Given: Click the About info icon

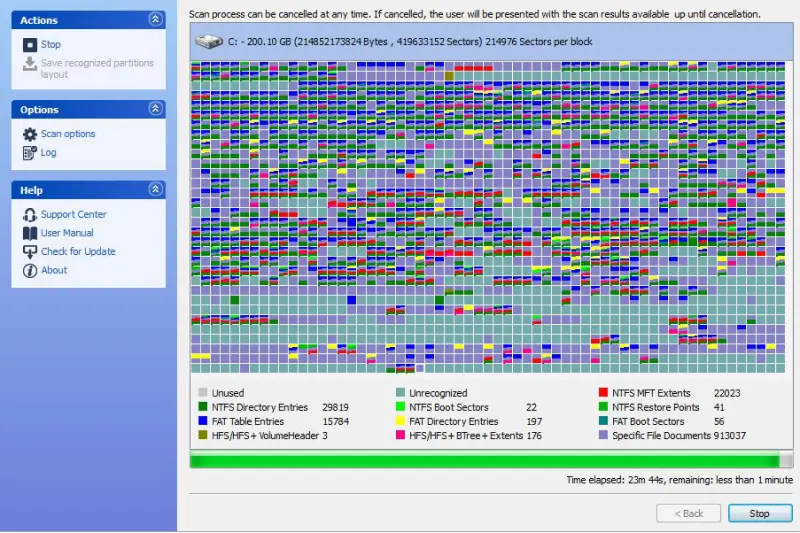Looking at the screenshot, I should pos(30,270).
